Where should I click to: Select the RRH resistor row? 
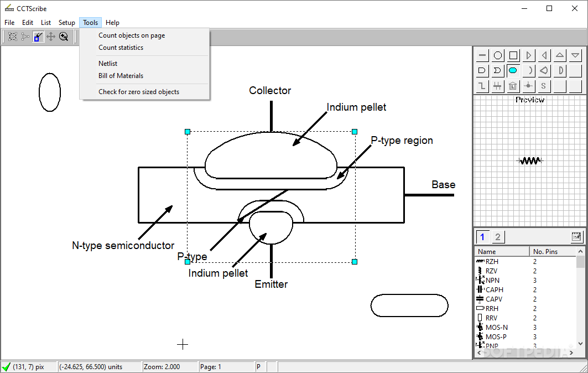[x=525, y=308]
